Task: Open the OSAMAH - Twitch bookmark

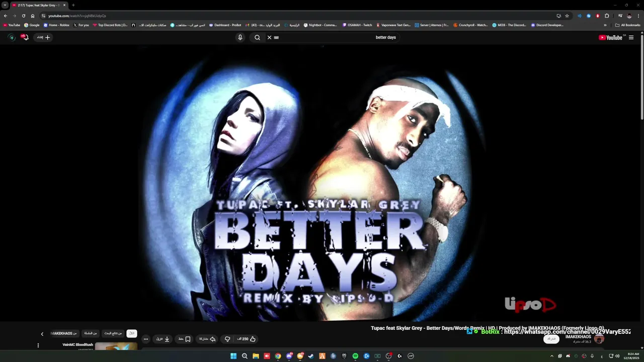Action: click(x=357, y=25)
